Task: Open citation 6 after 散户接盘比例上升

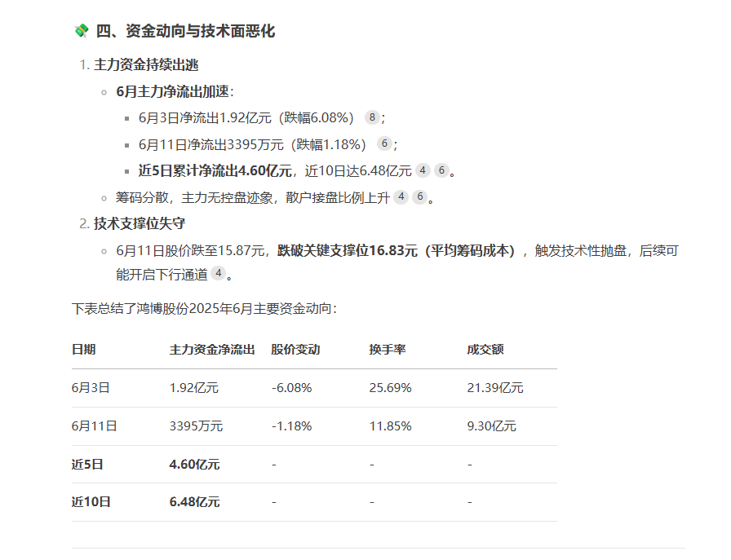Action: point(420,197)
